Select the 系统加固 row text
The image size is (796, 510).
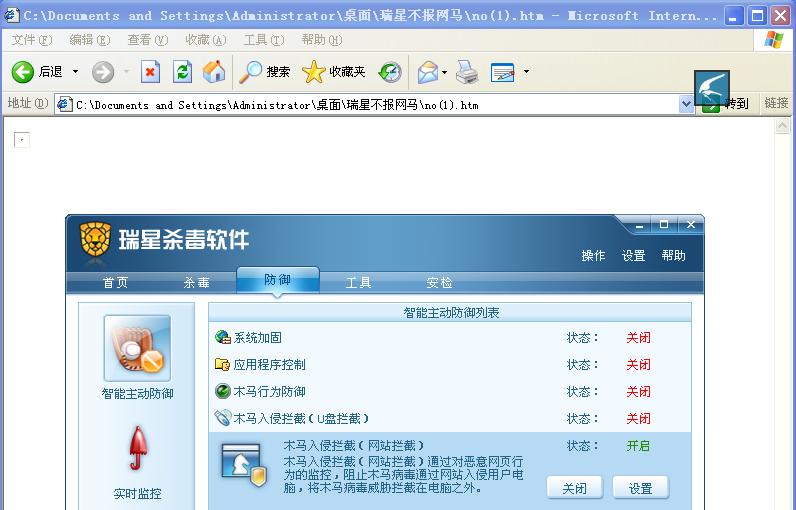[257, 337]
